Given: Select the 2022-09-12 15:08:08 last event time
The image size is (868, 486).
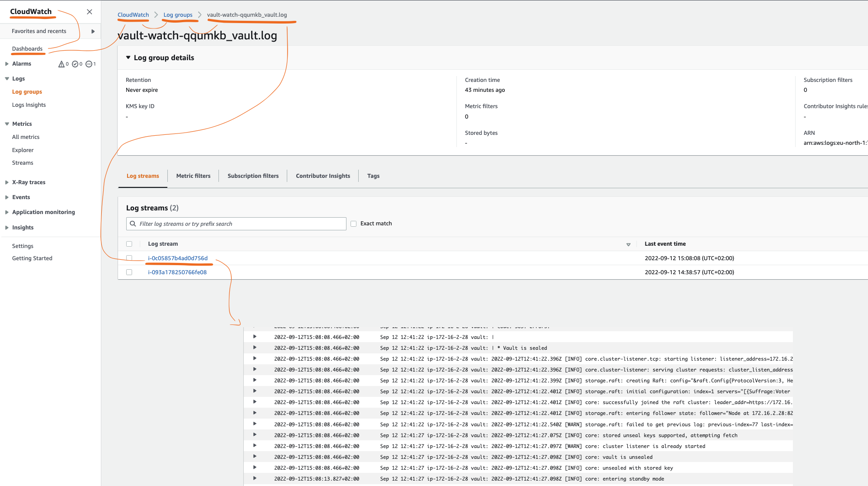Looking at the screenshot, I should pyautogui.click(x=689, y=258).
